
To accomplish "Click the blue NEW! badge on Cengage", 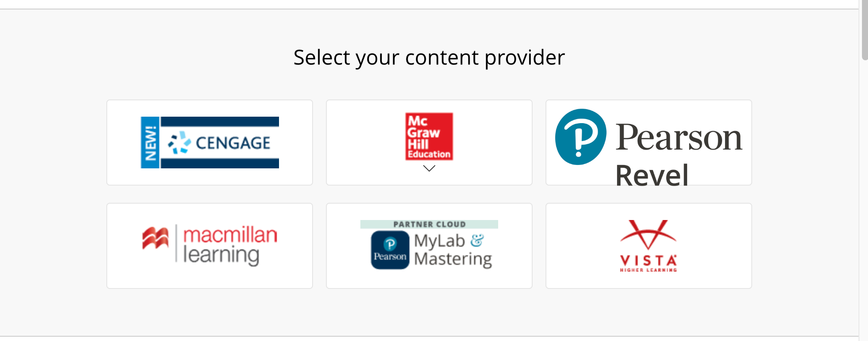I will [150, 143].
